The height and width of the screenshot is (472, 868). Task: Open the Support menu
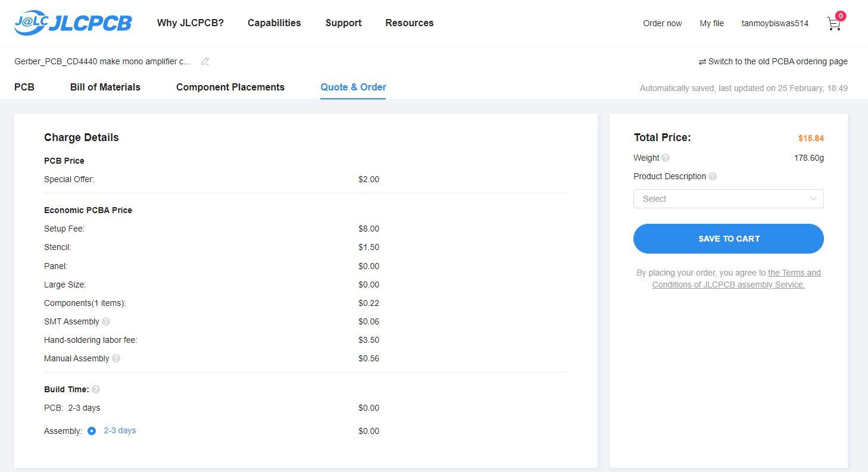344,23
